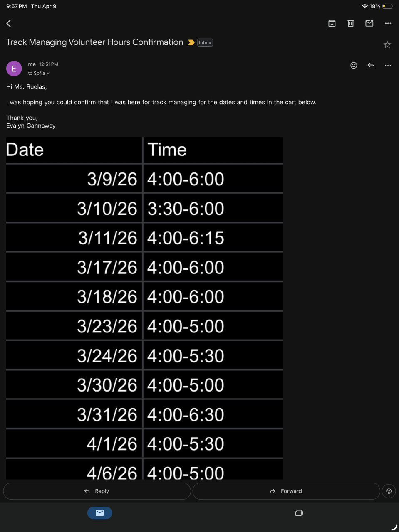399x532 pixels.
Task: Tap the sender avatar with letter E
Action: pyautogui.click(x=14, y=69)
